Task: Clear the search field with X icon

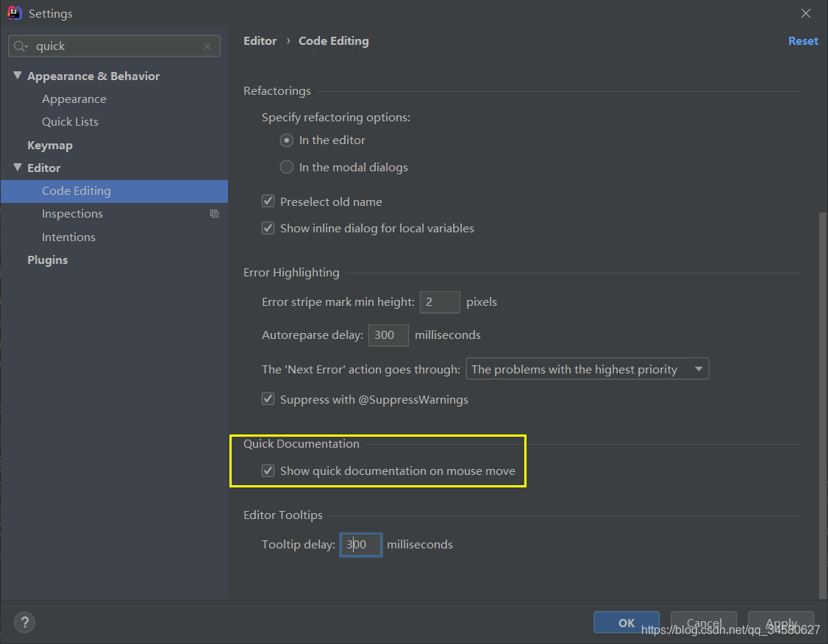Action: [x=208, y=46]
